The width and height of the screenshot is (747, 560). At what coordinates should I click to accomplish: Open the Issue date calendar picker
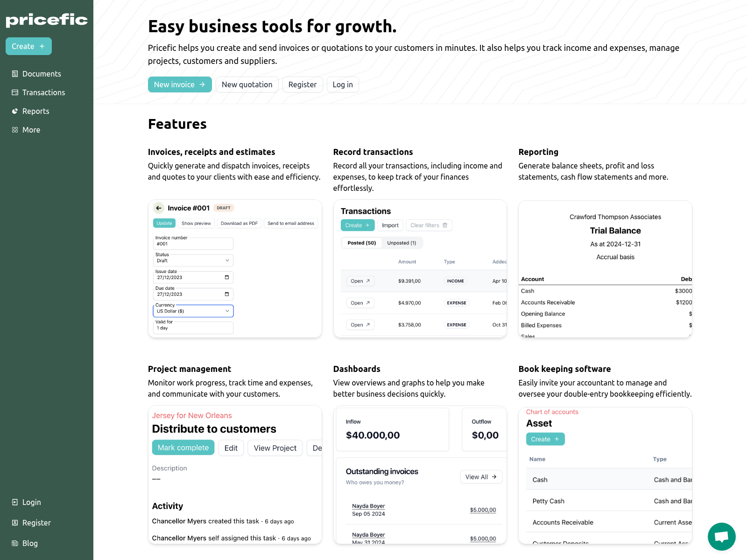[x=227, y=277]
